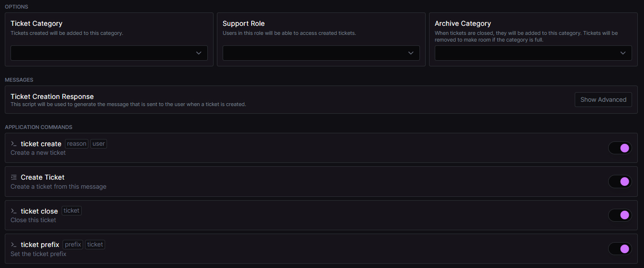The width and height of the screenshot is (644, 268).
Task: Toggle off the Create Ticket message command
Action: pyautogui.click(x=620, y=182)
